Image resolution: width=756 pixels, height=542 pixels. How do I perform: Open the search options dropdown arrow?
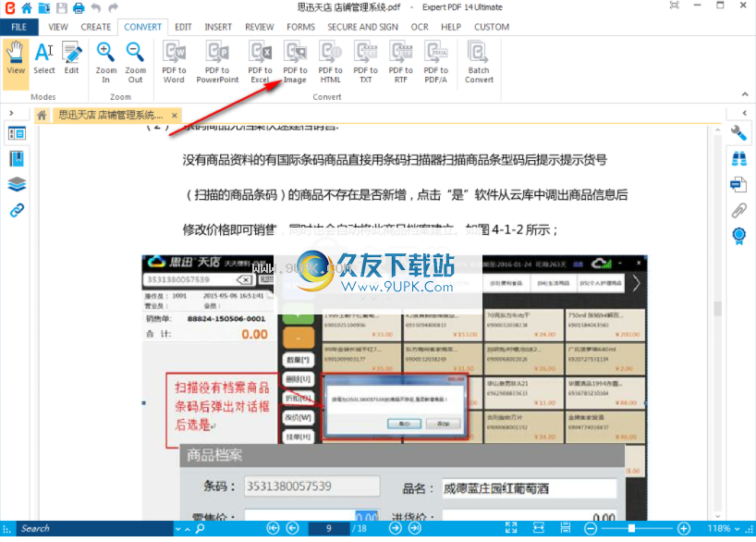tap(178, 529)
